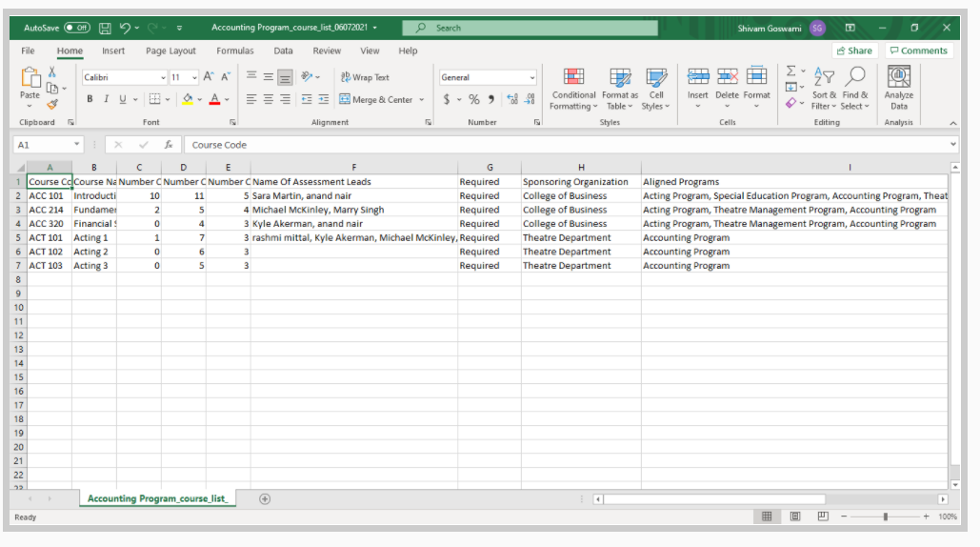Click the Align Right icon
This screenshot has width=980, height=547.
[x=285, y=99]
